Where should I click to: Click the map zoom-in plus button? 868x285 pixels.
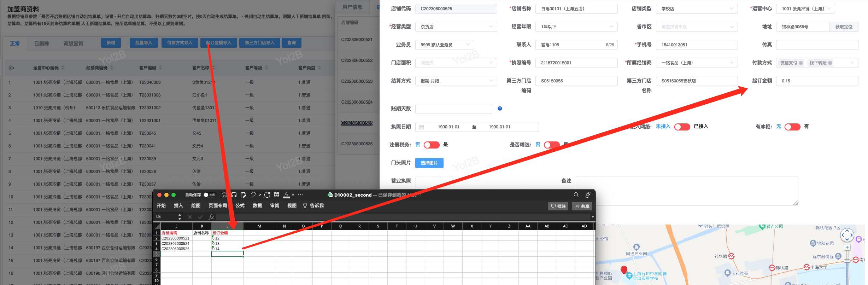[x=847, y=247]
